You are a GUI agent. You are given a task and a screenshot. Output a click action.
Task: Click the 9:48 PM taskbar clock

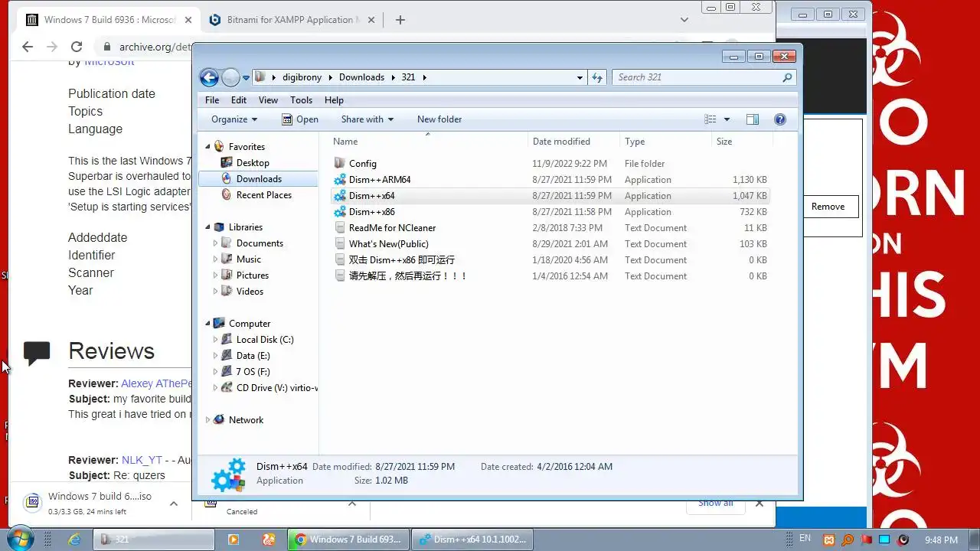click(x=941, y=540)
